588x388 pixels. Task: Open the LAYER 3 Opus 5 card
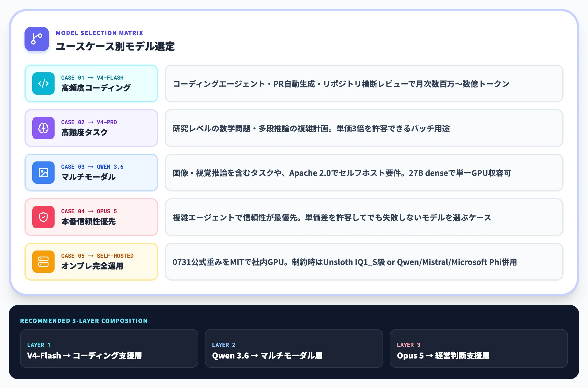pos(479,348)
